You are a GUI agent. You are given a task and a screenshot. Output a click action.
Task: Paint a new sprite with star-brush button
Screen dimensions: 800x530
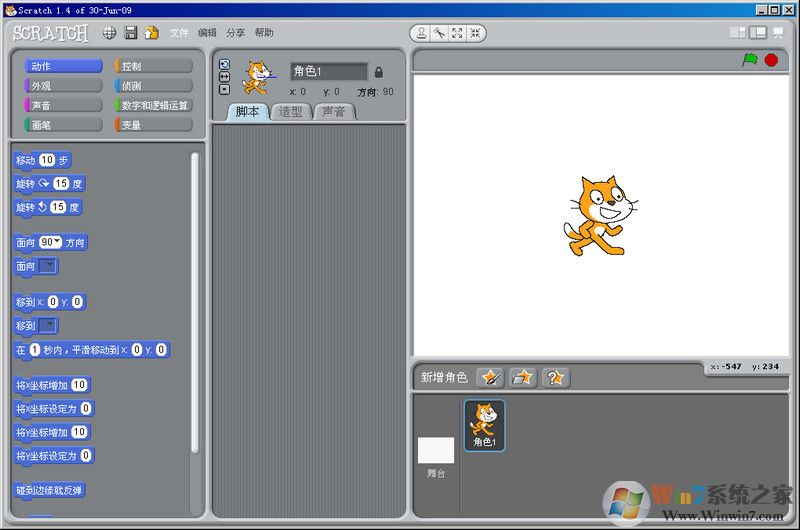pos(490,377)
